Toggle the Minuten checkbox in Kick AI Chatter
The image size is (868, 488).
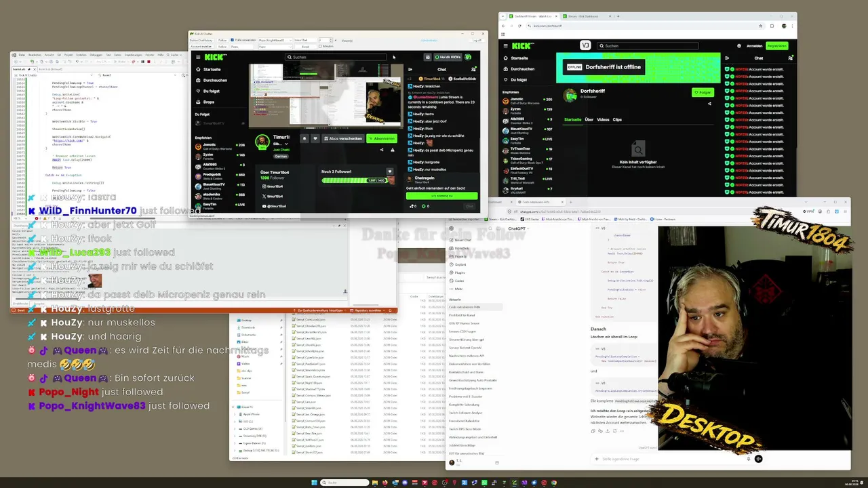tap(319, 47)
